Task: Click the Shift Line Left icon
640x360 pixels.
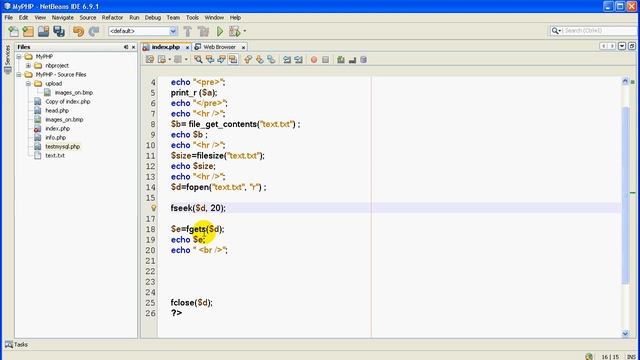Action: point(287,60)
